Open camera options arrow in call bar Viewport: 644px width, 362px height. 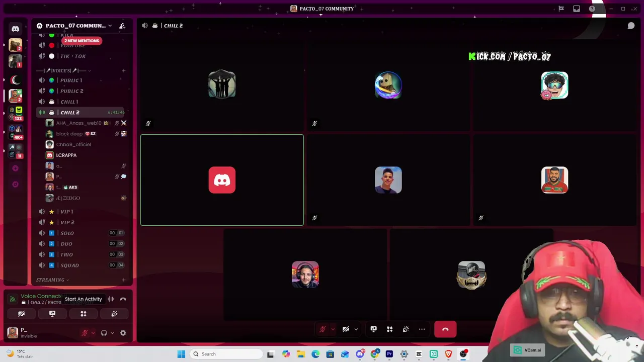(x=356, y=329)
